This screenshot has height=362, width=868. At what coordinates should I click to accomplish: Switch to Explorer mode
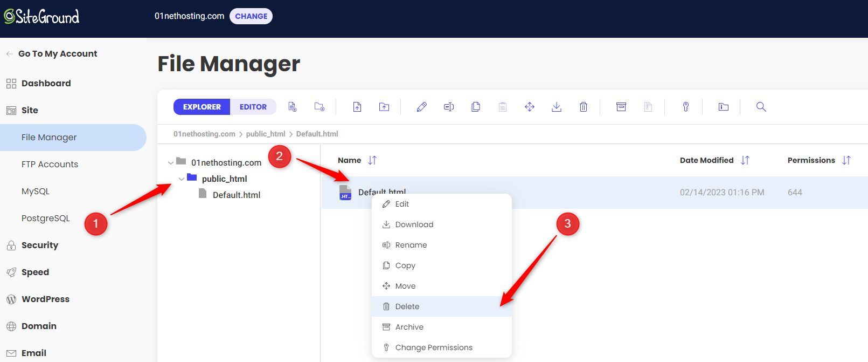[202, 107]
